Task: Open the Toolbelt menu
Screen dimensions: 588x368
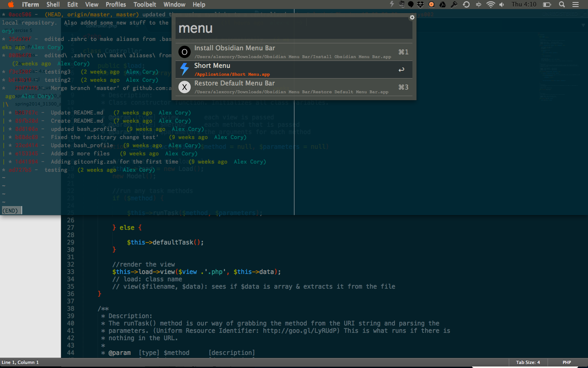Action: point(145,4)
